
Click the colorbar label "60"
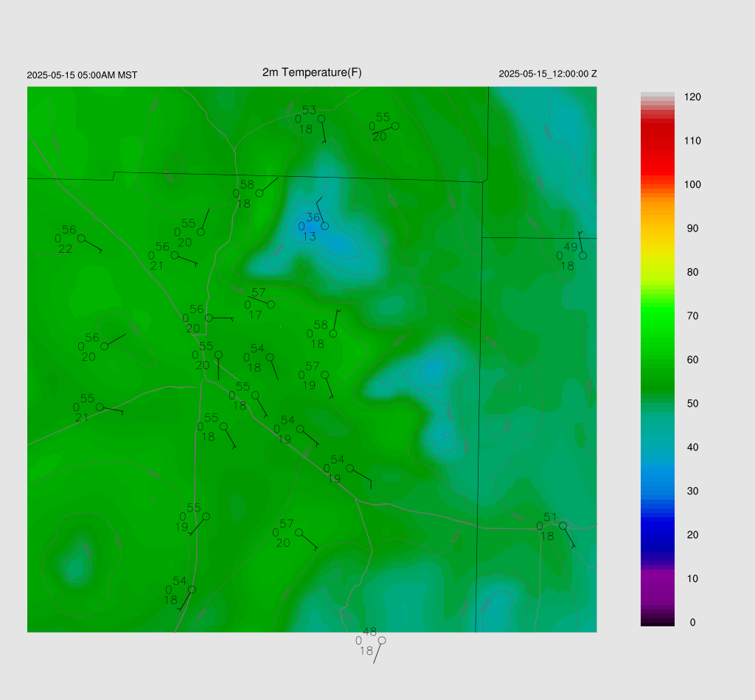[692, 360]
